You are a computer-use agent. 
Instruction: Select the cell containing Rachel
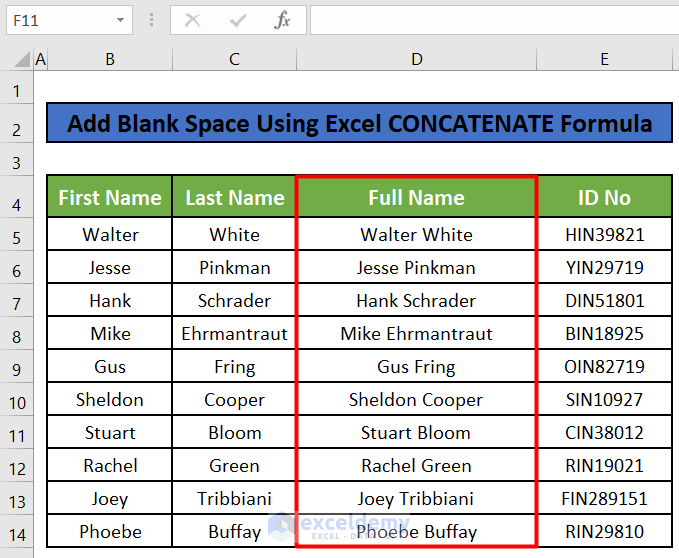(x=110, y=465)
